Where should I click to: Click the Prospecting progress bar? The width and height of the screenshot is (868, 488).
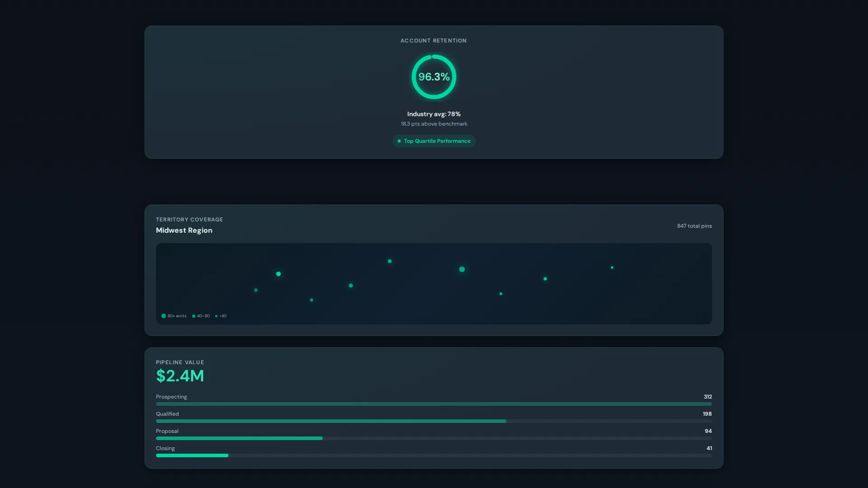point(434,404)
